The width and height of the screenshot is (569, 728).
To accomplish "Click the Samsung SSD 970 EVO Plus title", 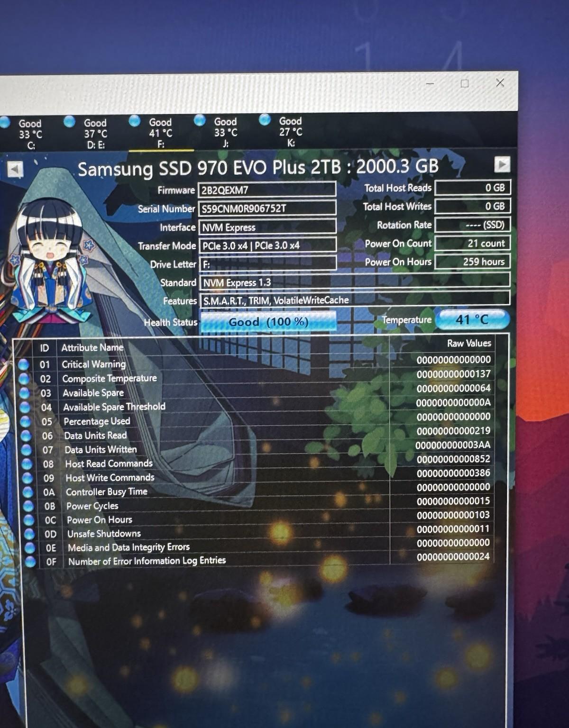I will [x=258, y=167].
